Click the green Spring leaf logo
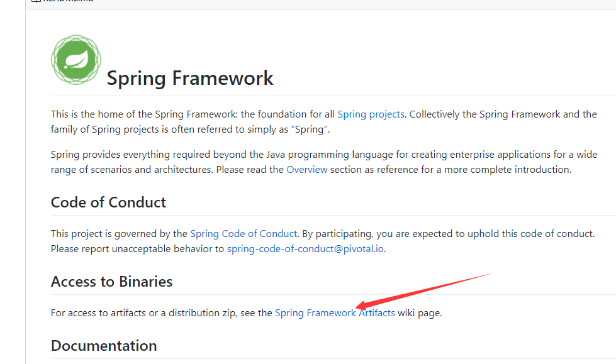Viewport: 616px width, 364px height. click(76, 60)
